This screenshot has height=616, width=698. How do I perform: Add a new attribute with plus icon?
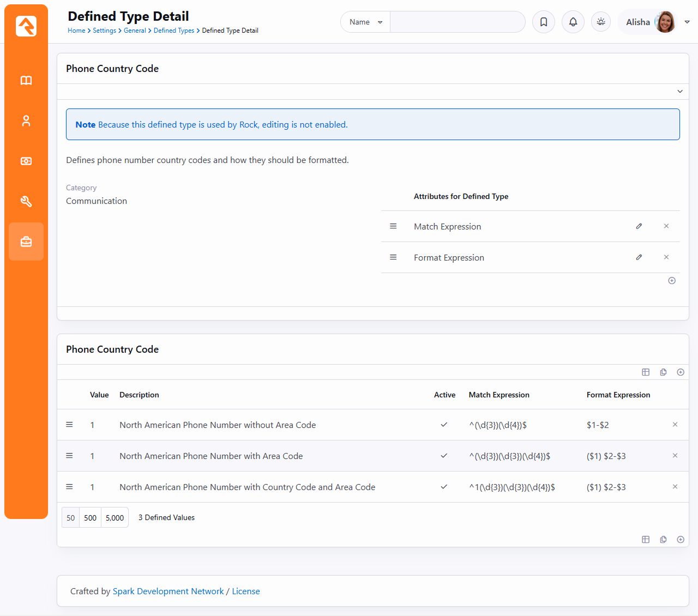pos(672,281)
